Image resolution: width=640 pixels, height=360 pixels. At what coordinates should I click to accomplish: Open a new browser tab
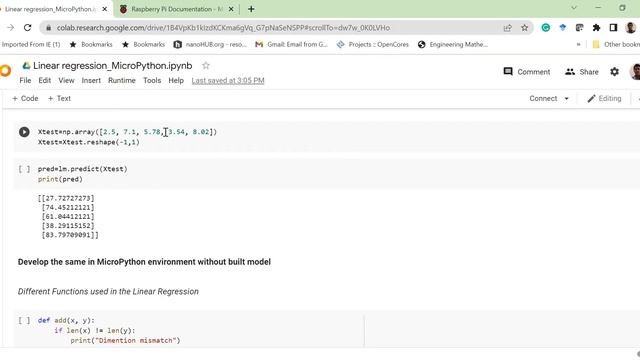click(x=251, y=9)
